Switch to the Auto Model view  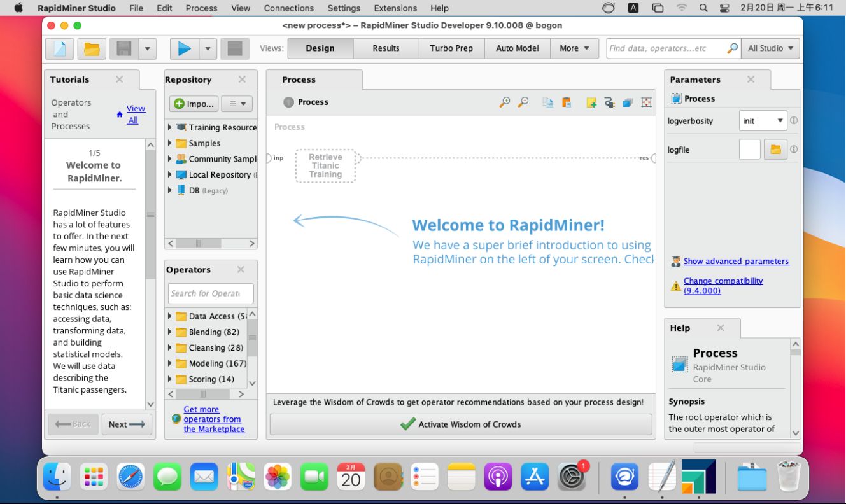(x=518, y=48)
